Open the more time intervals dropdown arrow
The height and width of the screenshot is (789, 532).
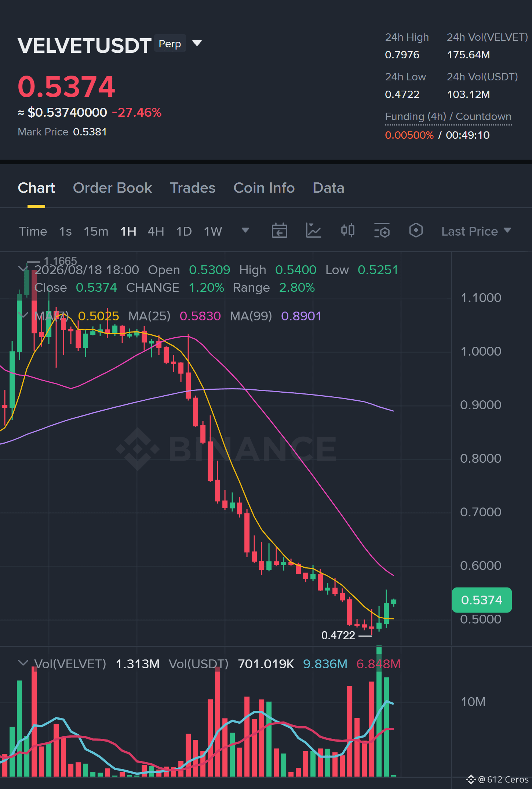click(x=245, y=230)
